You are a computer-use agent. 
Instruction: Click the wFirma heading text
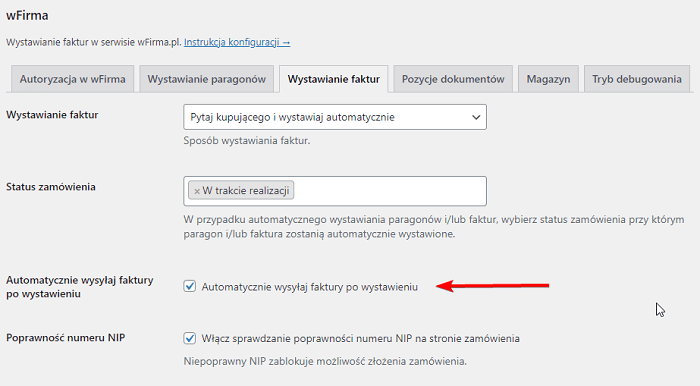27,16
